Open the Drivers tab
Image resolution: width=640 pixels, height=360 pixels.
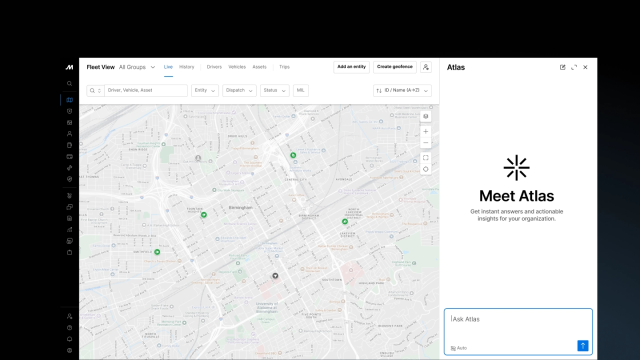point(214,67)
